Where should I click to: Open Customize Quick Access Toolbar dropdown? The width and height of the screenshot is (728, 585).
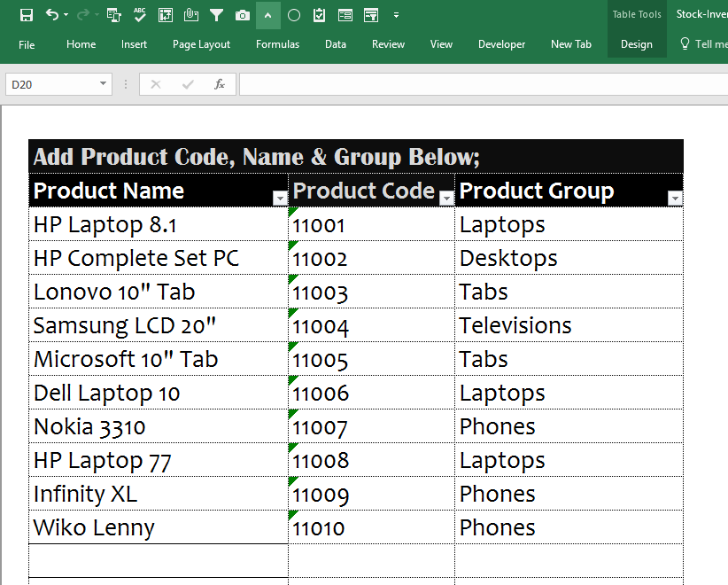pyautogui.click(x=396, y=15)
